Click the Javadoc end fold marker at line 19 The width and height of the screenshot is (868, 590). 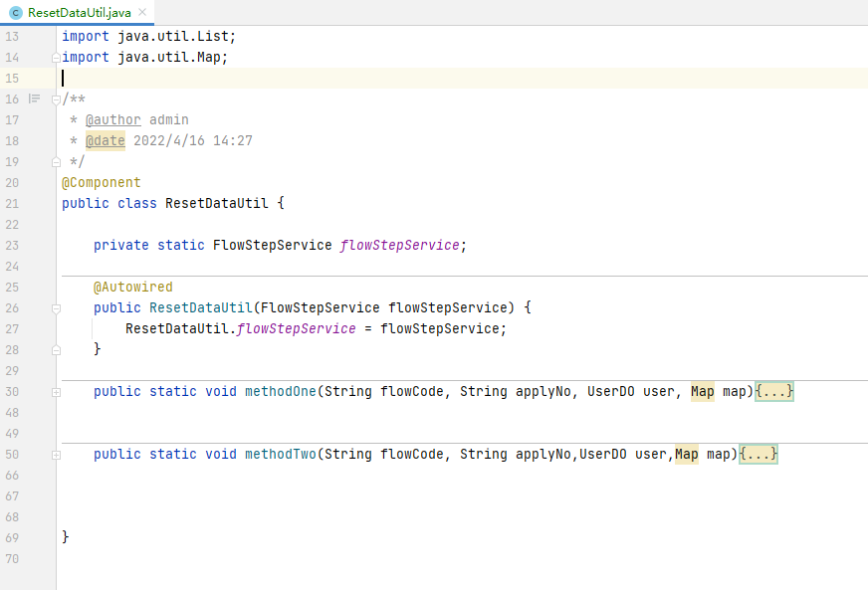coord(56,162)
